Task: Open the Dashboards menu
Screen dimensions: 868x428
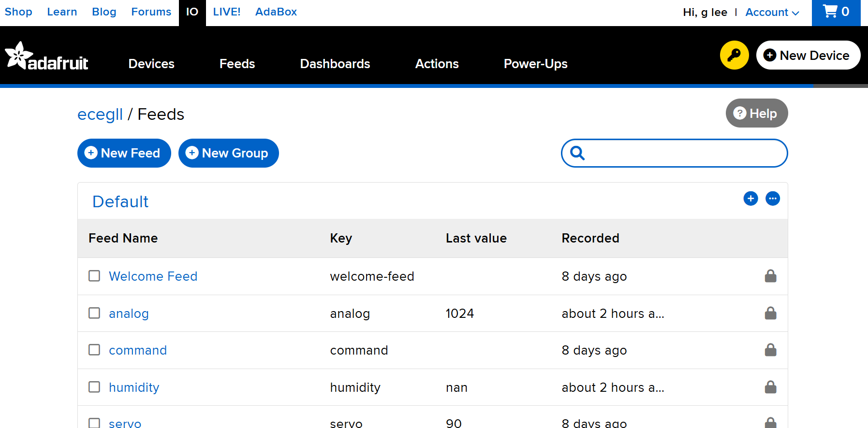Action: 335,64
